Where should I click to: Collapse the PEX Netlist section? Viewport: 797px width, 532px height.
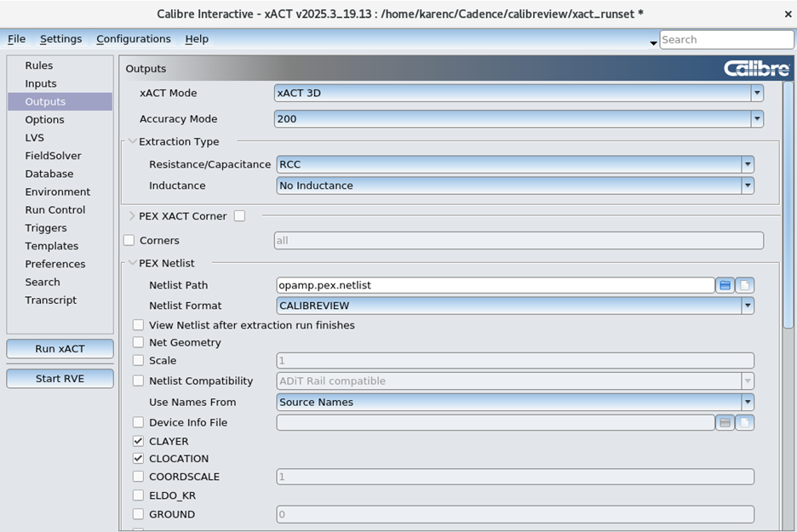[132, 264]
